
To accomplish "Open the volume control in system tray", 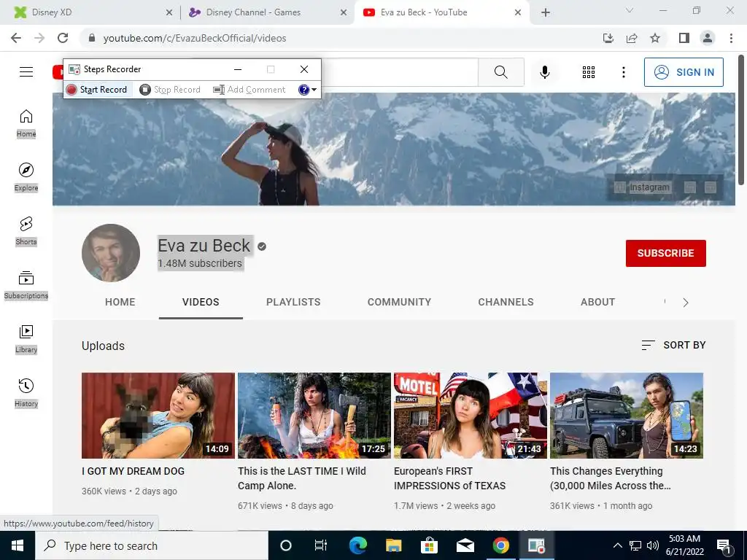I will [653, 545].
